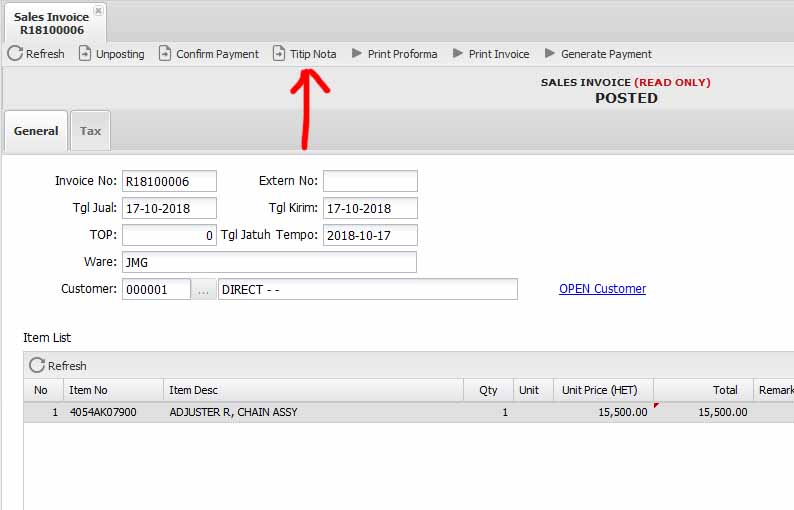Run Print Proforma from toolbar
This screenshot has width=794, height=510.
[x=395, y=54]
